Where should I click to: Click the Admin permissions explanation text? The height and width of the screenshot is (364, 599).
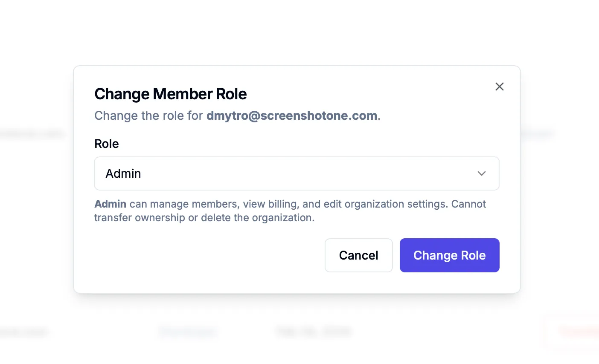290,211
